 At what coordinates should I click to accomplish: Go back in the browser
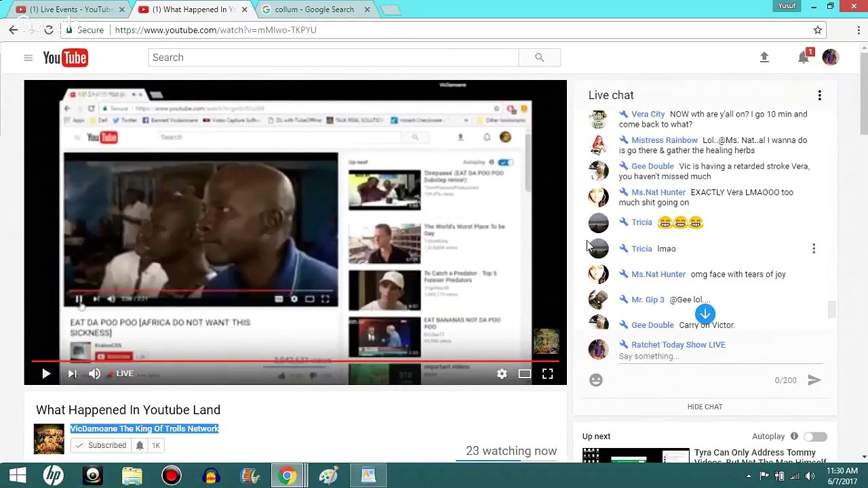click(14, 30)
